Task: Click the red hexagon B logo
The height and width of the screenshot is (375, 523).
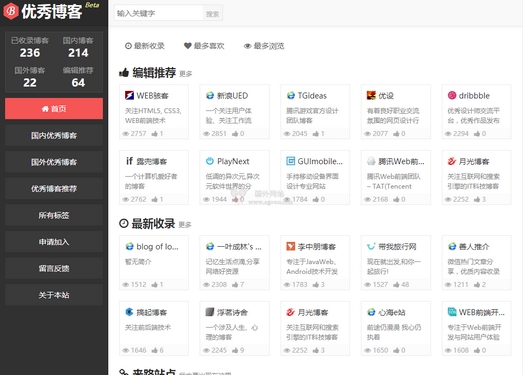Action: pyautogui.click(x=11, y=11)
